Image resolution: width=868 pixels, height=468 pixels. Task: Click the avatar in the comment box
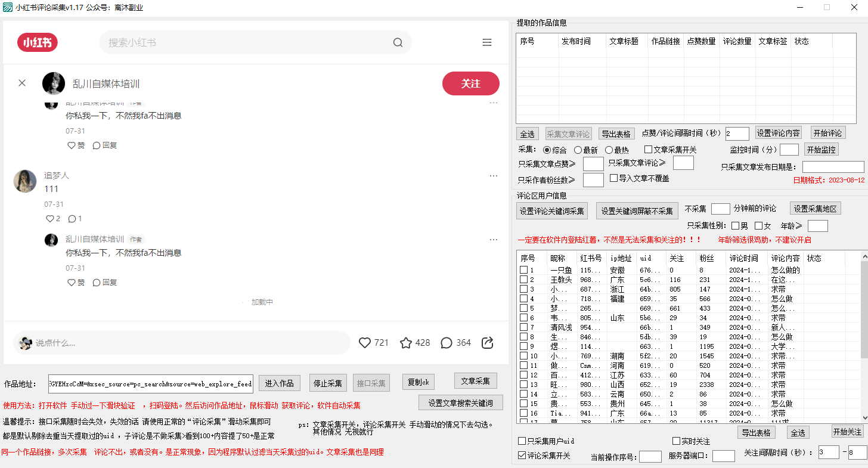tap(25, 343)
